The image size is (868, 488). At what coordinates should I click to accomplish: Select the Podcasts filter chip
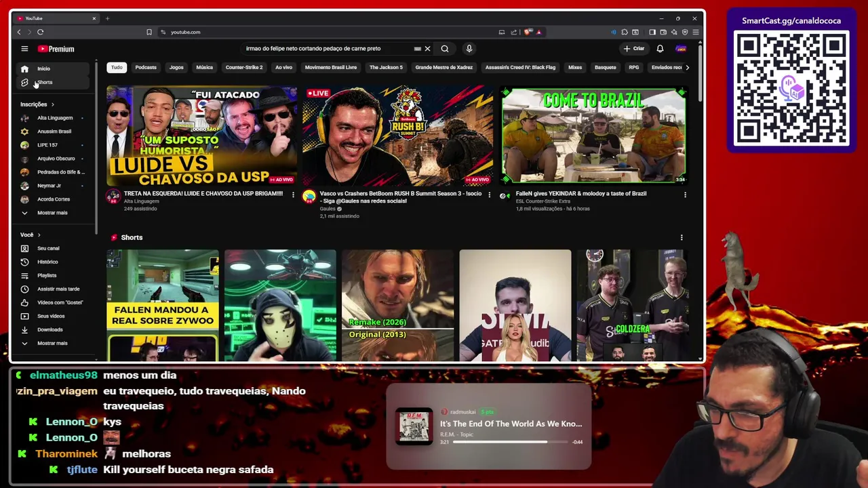tap(146, 68)
